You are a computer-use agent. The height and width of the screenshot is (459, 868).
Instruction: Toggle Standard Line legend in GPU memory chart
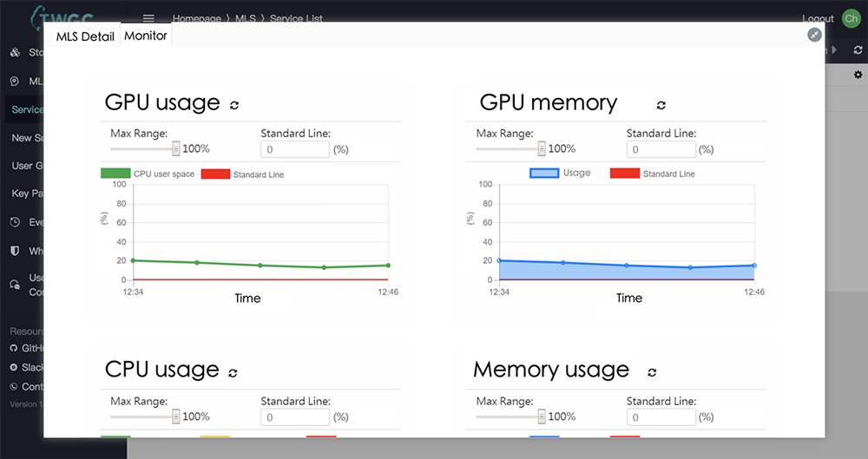click(652, 174)
